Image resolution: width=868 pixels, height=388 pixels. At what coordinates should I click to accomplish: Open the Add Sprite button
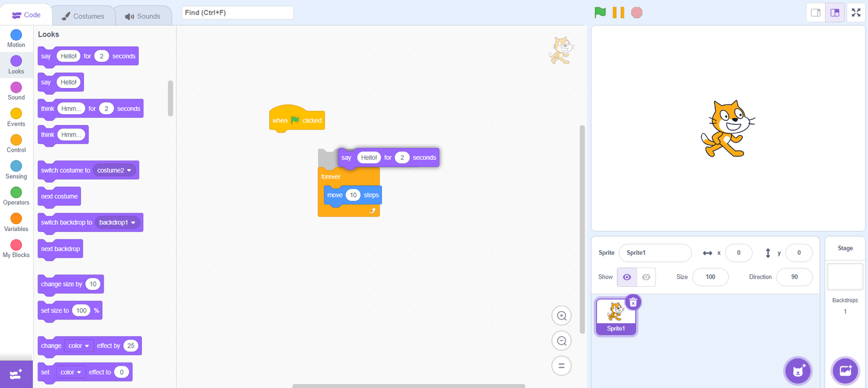[x=799, y=370]
